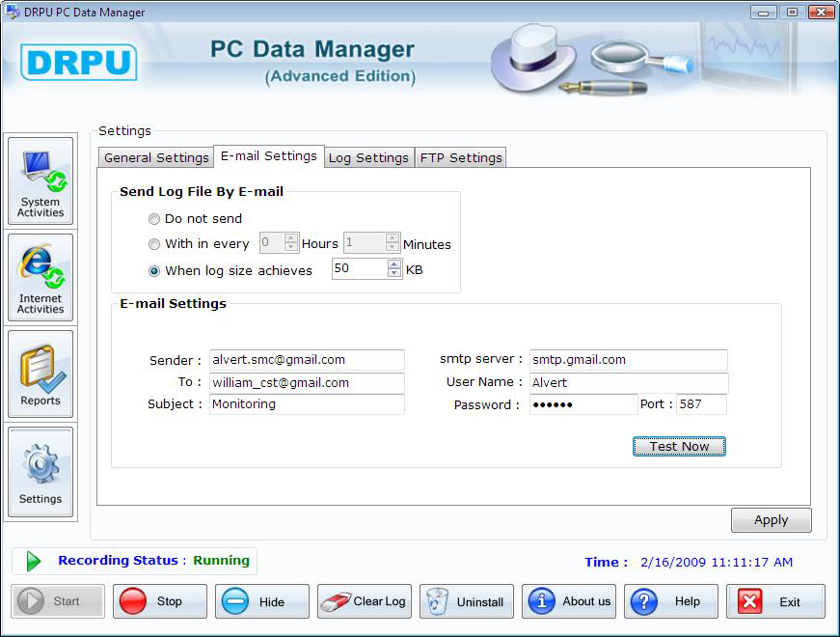Viewport: 840px width, 637px height.
Task: Click the Minutes value box
Action: point(365,242)
